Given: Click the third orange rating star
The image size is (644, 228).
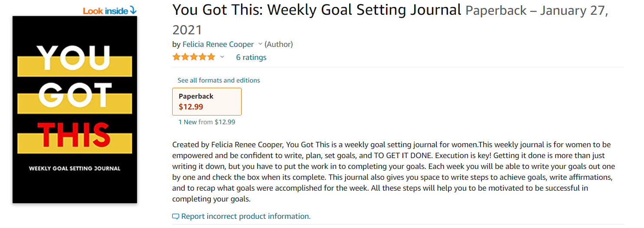Looking at the screenshot, I should 194,57.
